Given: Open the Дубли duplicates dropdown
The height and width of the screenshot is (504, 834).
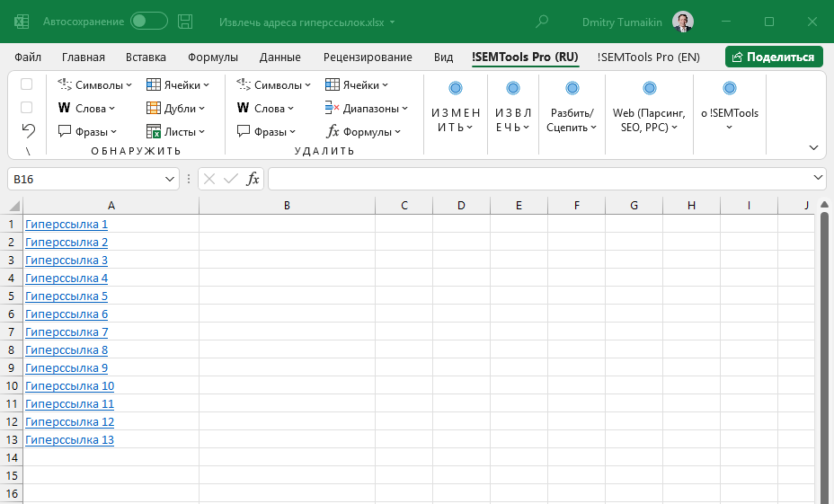Looking at the screenshot, I should point(175,109).
